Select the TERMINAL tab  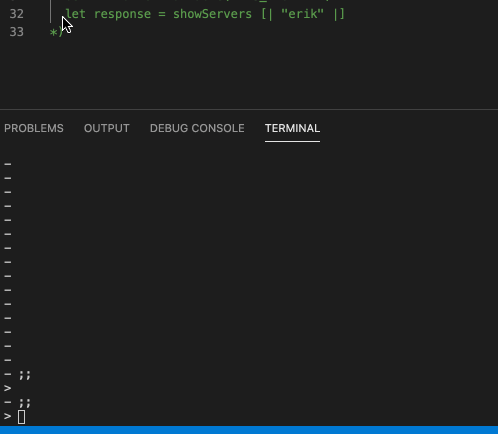[x=292, y=128]
